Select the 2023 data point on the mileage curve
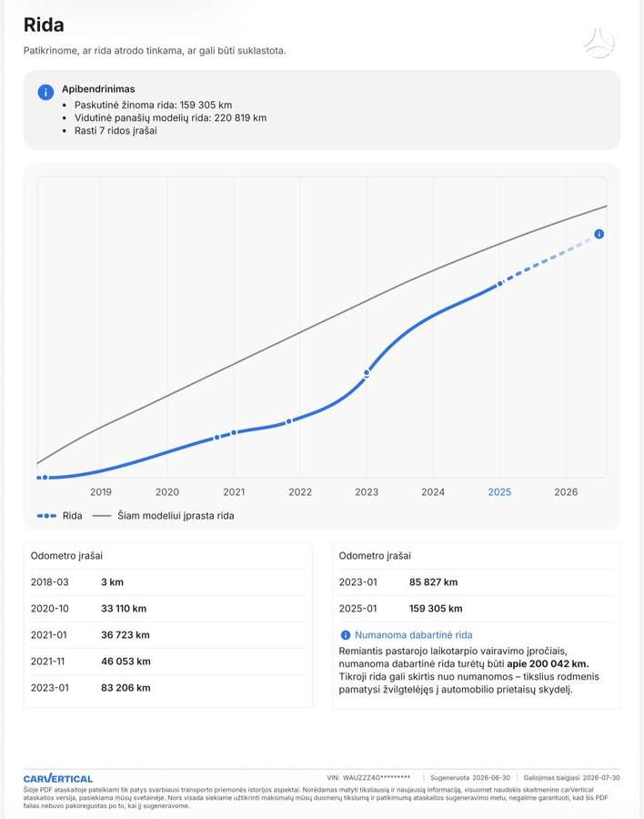This screenshot has width=644, height=819. click(367, 373)
